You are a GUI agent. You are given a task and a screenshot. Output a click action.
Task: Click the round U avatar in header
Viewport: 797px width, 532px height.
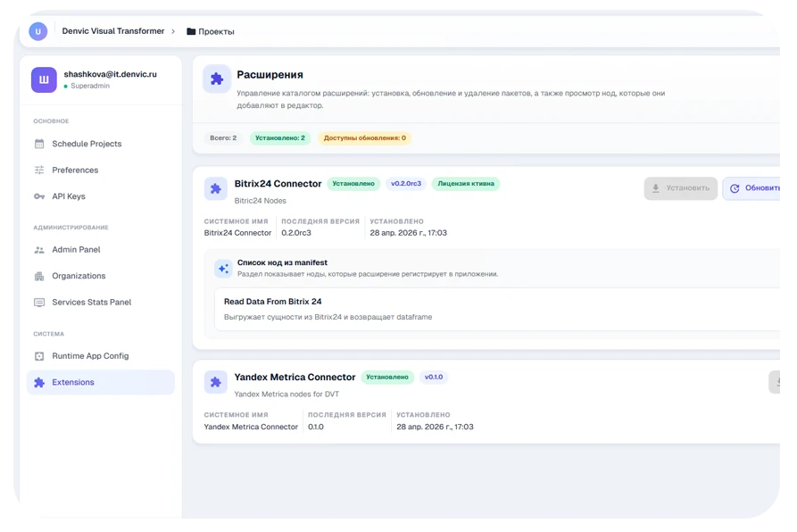(38, 31)
